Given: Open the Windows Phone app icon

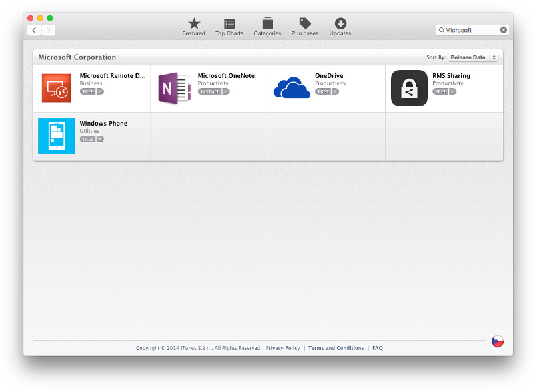Looking at the screenshot, I should [x=57, y=136].
